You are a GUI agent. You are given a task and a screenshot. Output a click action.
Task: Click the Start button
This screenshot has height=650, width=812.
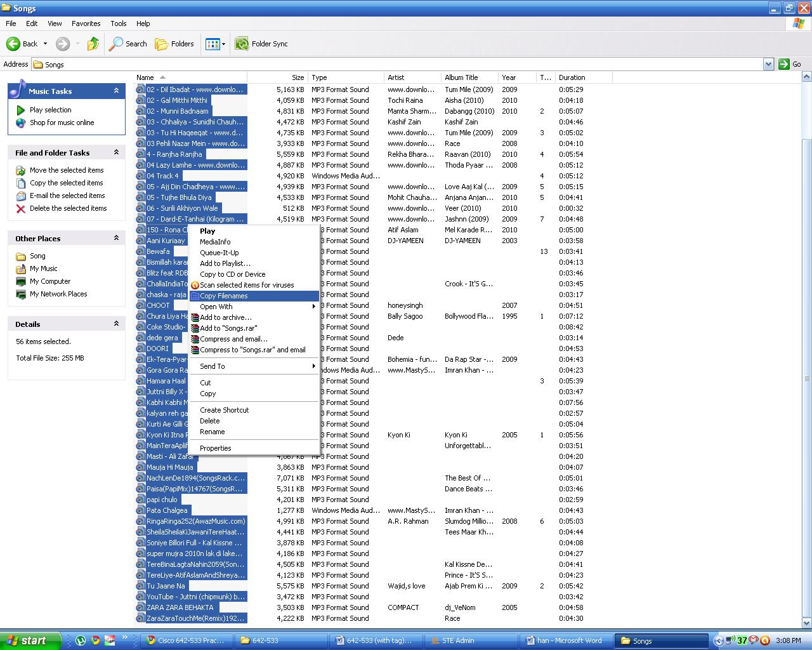(30, 640)
